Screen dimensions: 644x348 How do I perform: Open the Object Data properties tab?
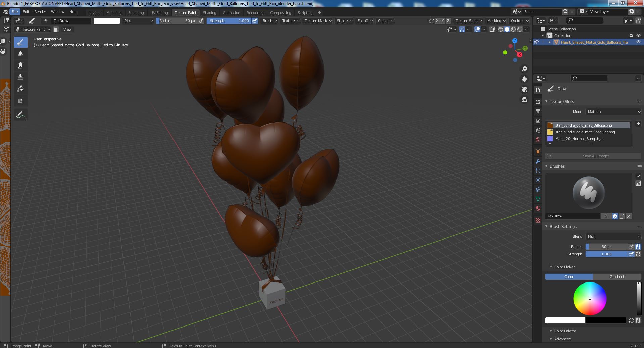tap(538, 199)
